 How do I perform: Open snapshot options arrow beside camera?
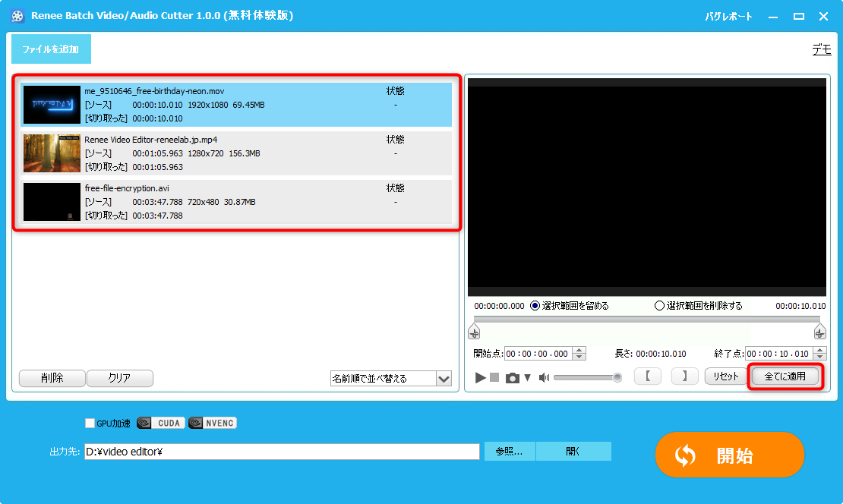point(527,378)
